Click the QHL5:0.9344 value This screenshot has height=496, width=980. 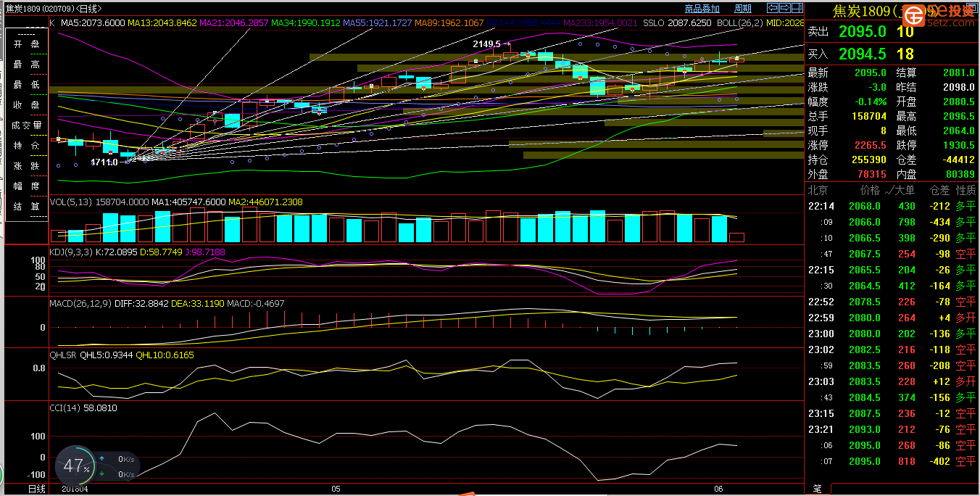coord(107,355)
